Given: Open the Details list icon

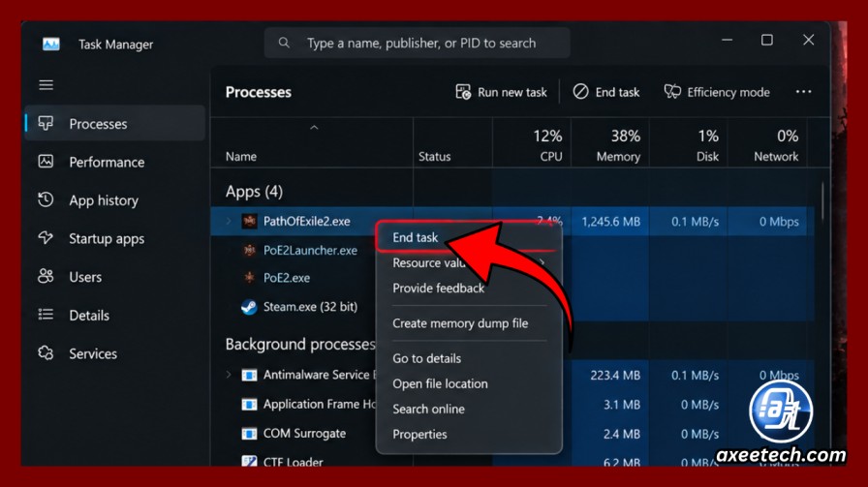Looking at the screenshot, I should point(46,315).
